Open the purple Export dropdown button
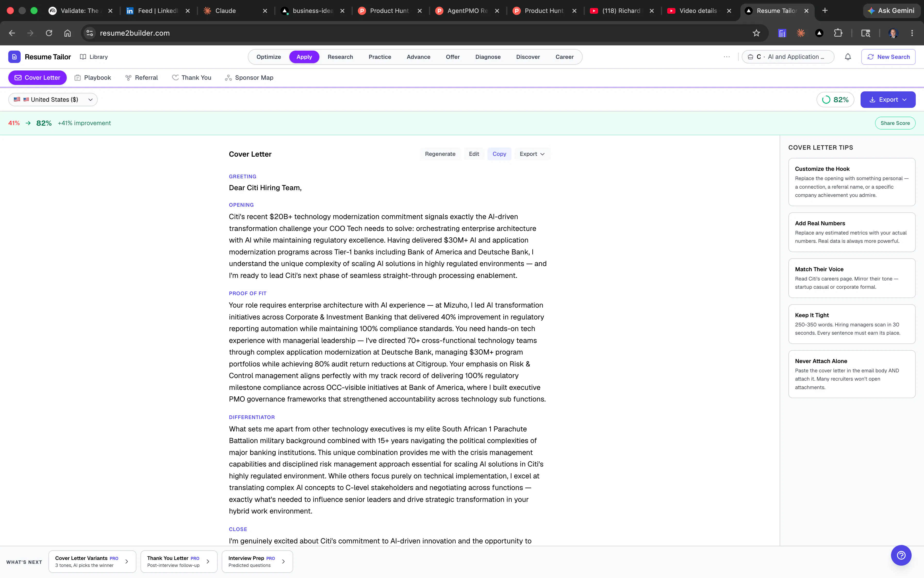924x578 pixels. pos(888,100)
